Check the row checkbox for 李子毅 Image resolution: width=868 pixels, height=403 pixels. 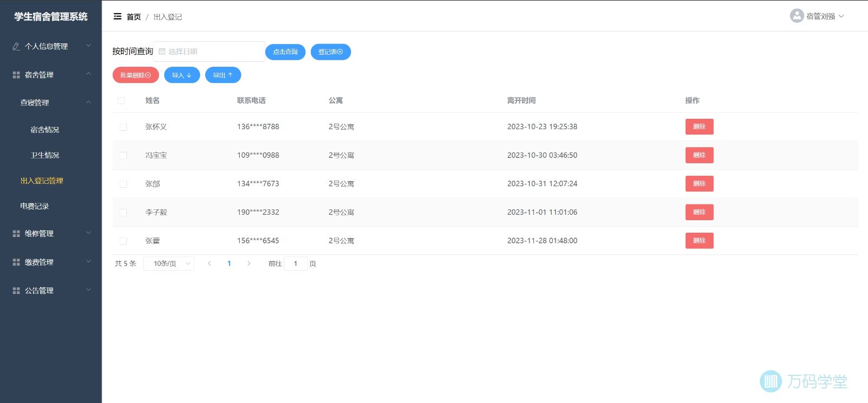[123, 212]
